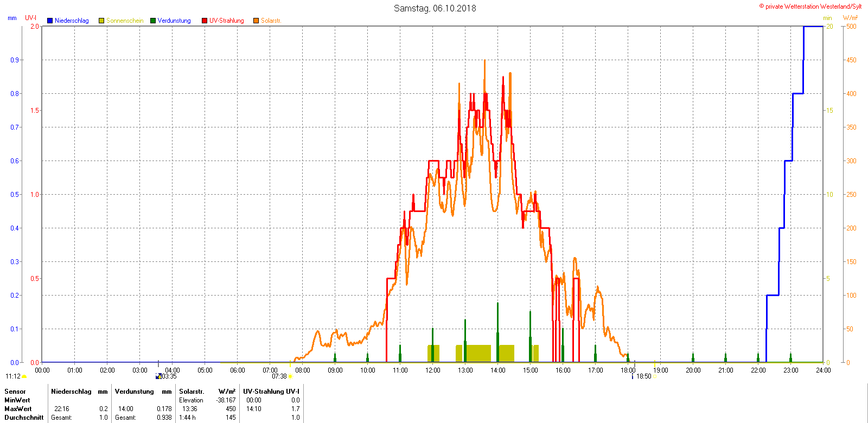
Task: Click the -38.167 elevation value
Action: pyautogui.click(x=226, y=400)
